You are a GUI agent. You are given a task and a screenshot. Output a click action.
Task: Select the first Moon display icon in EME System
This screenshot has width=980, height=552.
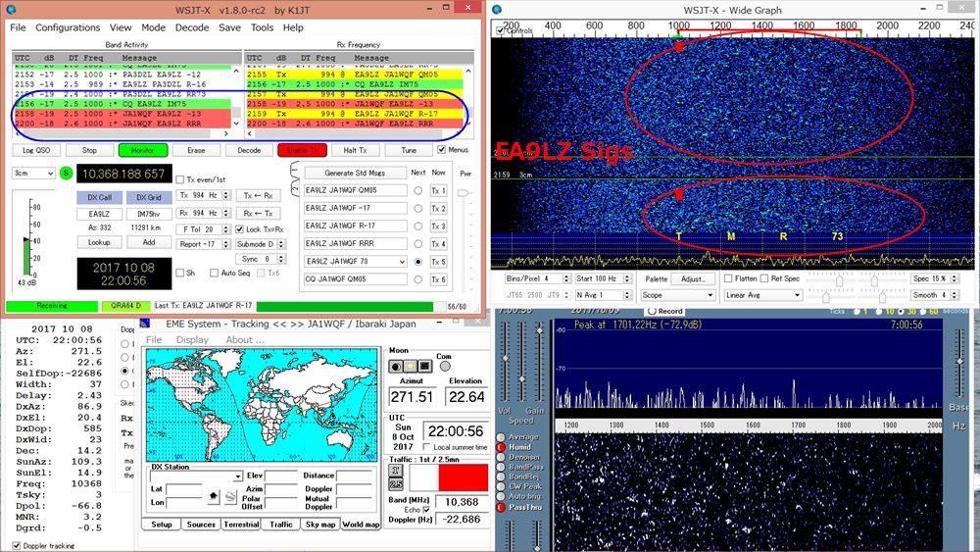(396, 367)
